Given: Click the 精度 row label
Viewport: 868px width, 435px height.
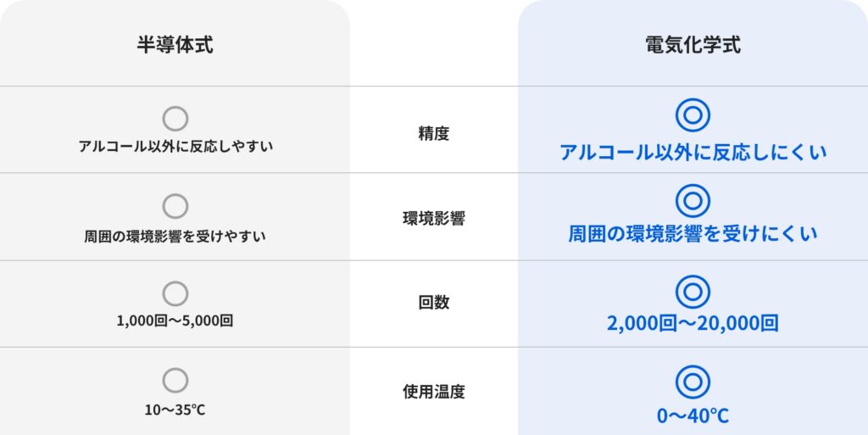Looking at the screenshot, I should pos(433,133).
